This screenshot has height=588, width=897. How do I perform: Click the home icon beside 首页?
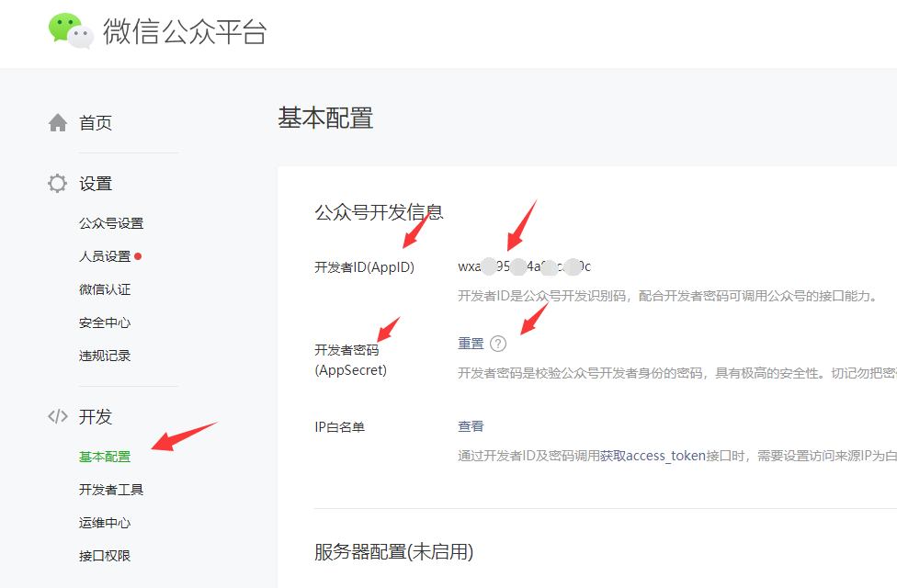pos(58,122)
